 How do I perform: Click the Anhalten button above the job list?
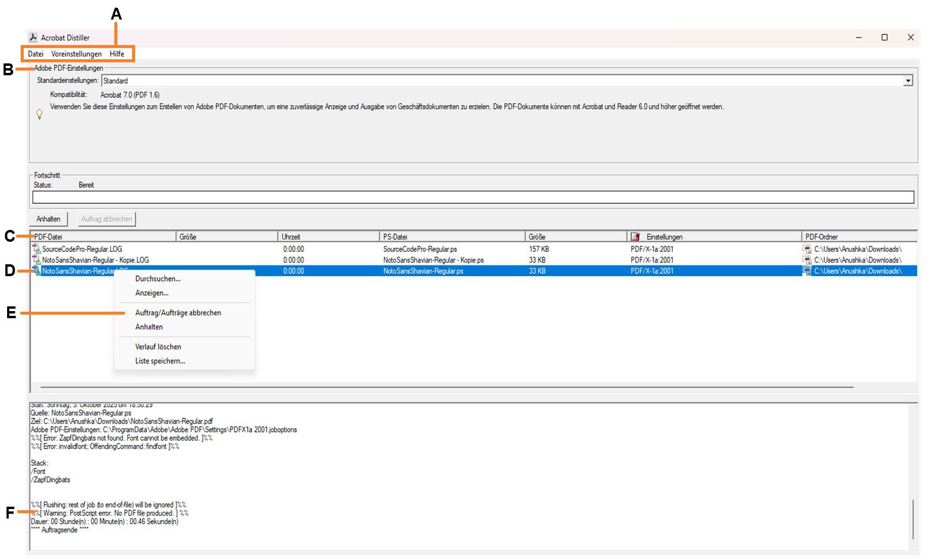(49, 219)
